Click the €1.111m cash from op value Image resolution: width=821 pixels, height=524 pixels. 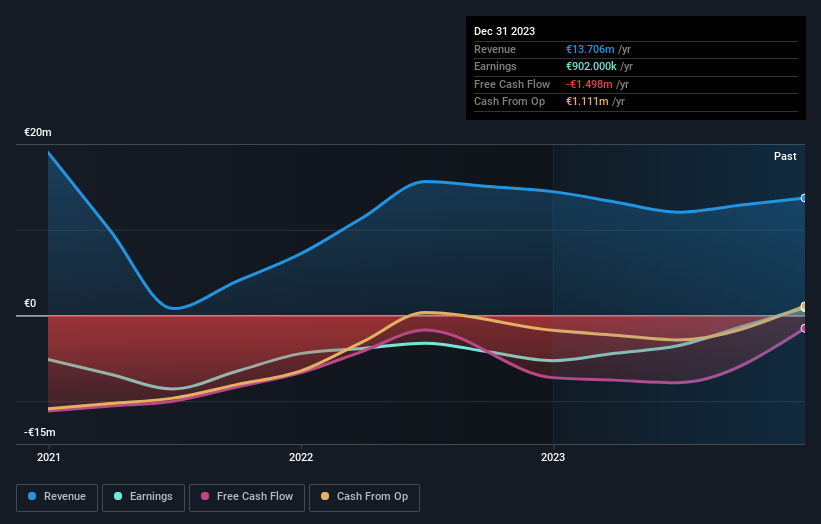coord(587,102)
